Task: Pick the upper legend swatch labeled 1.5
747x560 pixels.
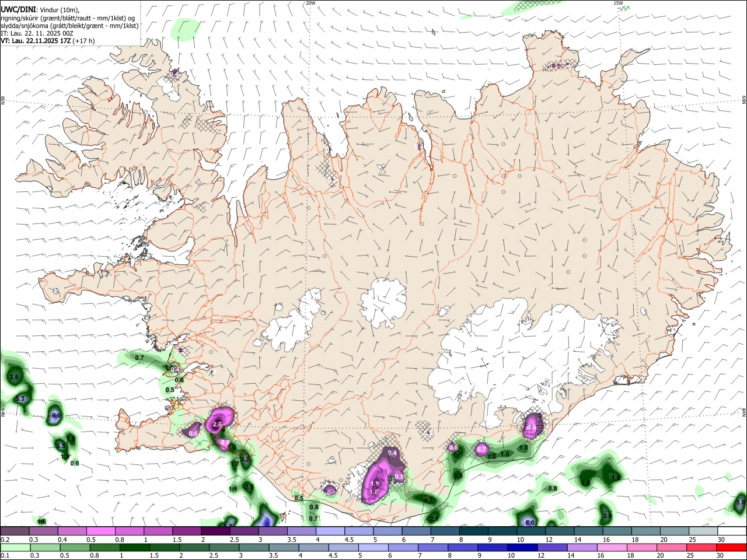Action: click(x=187, y=531)
